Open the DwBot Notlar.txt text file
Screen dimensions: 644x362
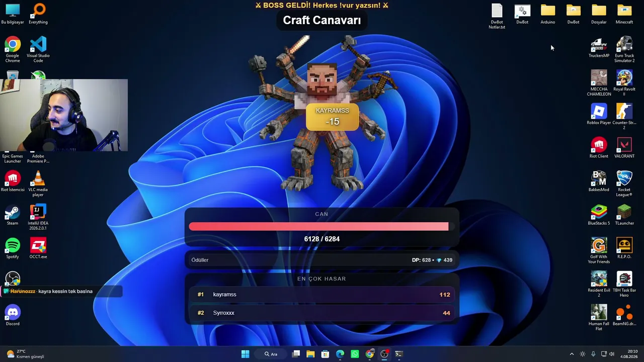coord(497,16)
